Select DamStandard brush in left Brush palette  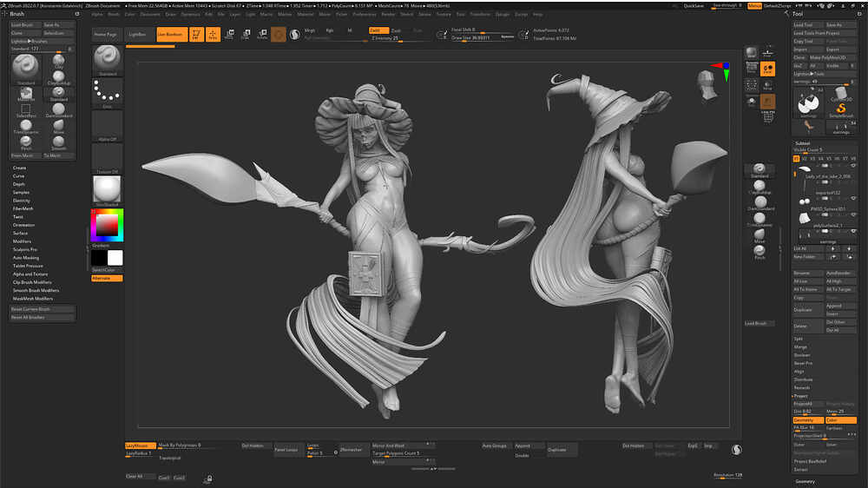(x=59, y=110)
